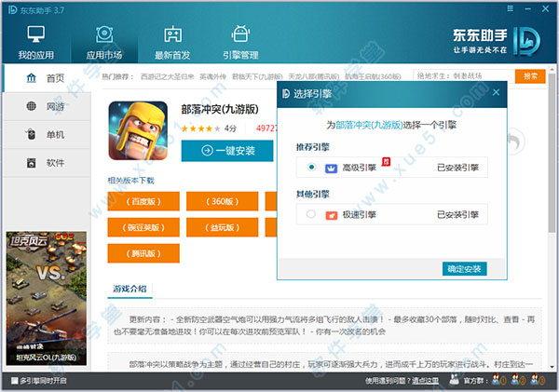
Task: Download the 360版 version
Action: (x=223, y=202)
